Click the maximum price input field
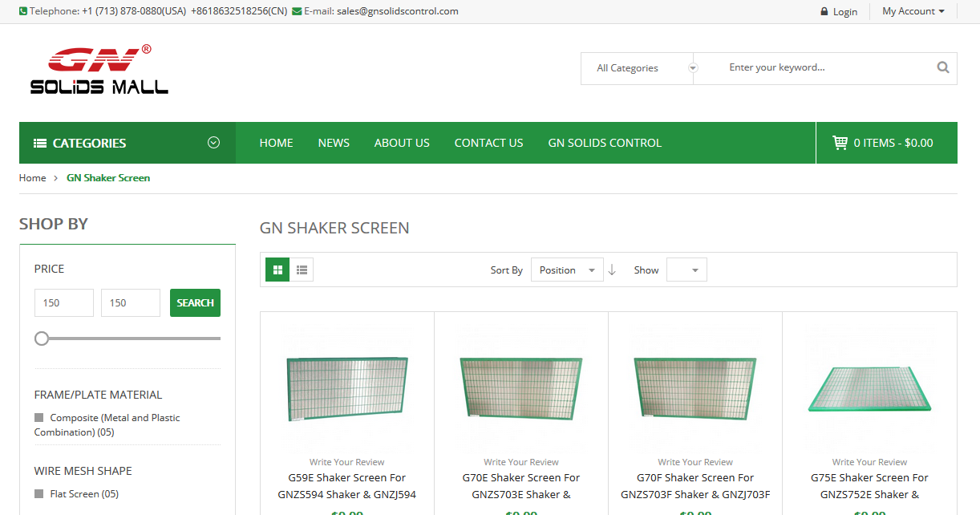 131,302
